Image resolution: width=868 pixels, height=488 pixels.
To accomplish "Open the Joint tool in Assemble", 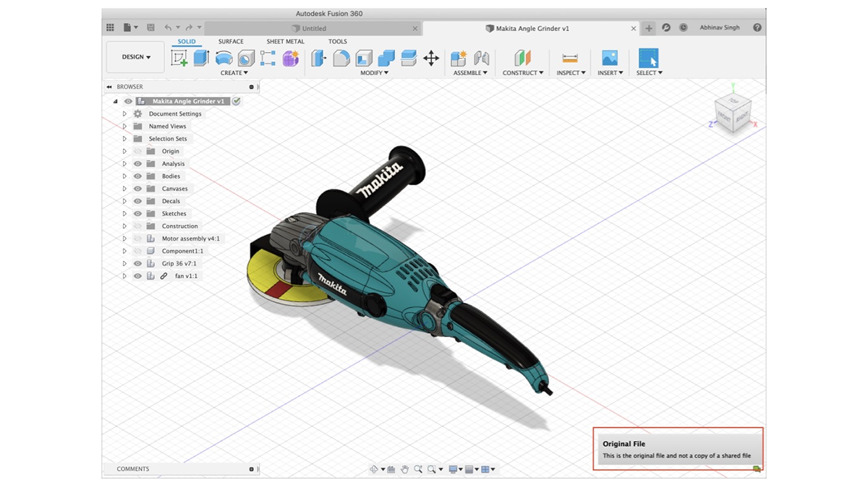I will (x=481, y=59).
